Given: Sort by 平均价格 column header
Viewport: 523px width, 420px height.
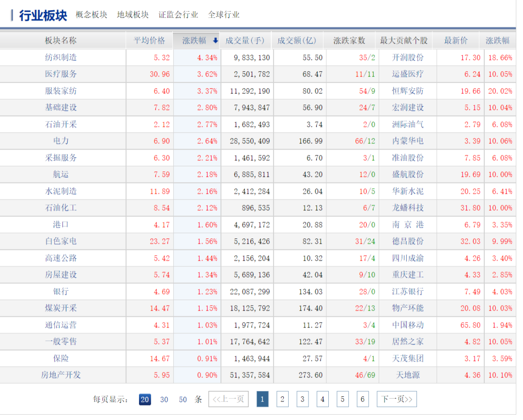Looking at the screenshot, I should tap(149, 41).
